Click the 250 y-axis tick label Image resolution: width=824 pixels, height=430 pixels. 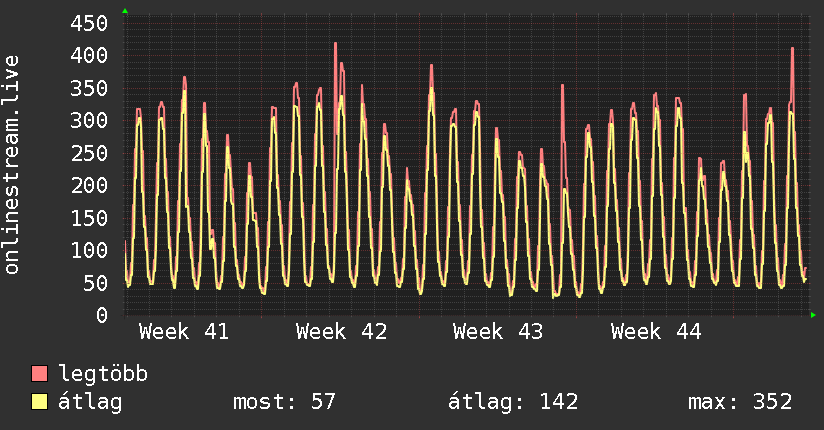[x=89, y=153]
